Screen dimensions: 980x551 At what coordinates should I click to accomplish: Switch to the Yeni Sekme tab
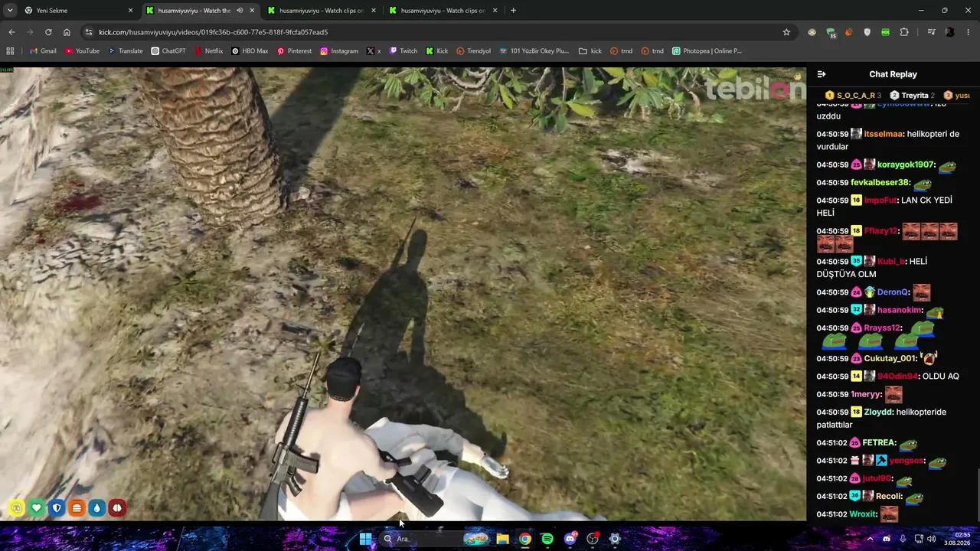77,11
